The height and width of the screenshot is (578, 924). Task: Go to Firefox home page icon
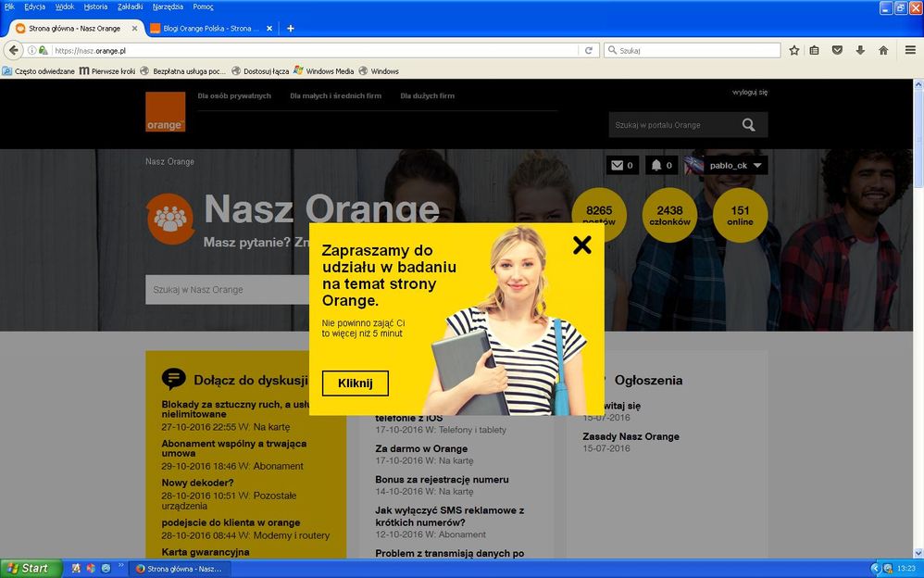coord(883,50)
